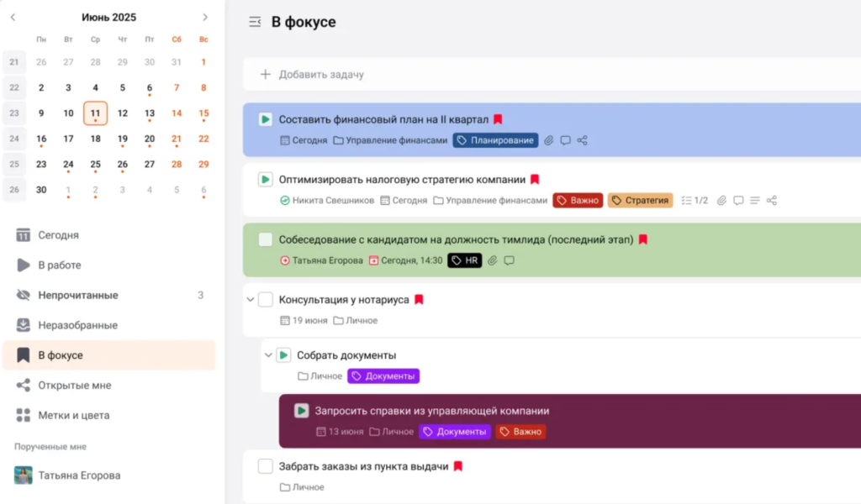
Task: Click red bookmark on interview task
Action: coord(643,239)
